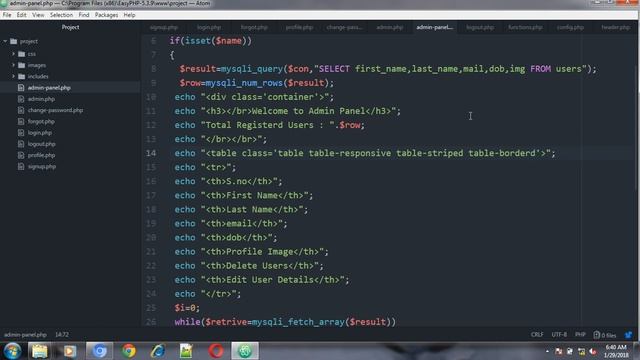640x360 pixels.
Task: Switch to the change-pass editor tab
Action: [344, 27]
